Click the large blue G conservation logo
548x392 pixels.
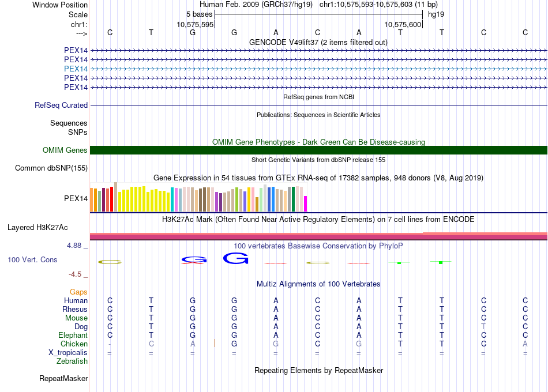click(235, 258)
